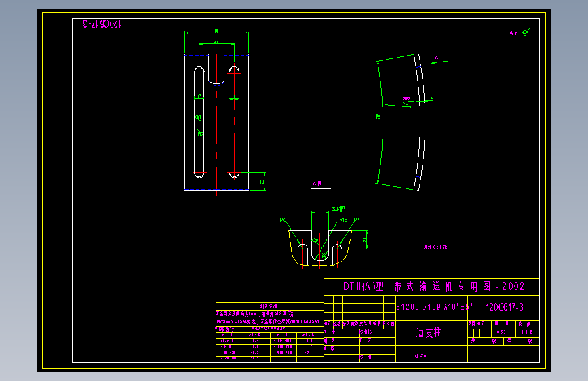588x381 pixels.
Task: Select the part name 边支柱 in title block
Action: click(429, 333)
